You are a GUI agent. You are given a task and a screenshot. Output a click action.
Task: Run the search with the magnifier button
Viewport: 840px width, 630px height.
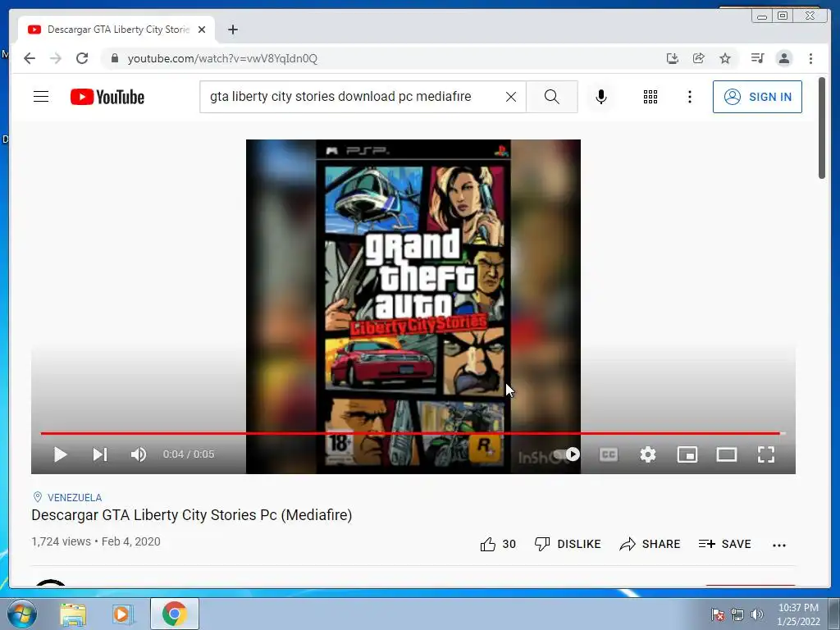(552, 97)
